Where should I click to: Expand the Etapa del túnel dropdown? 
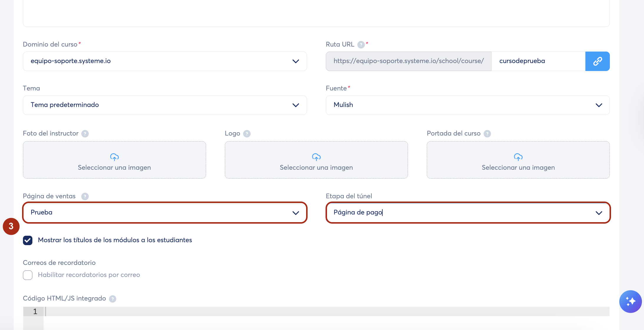467,213
